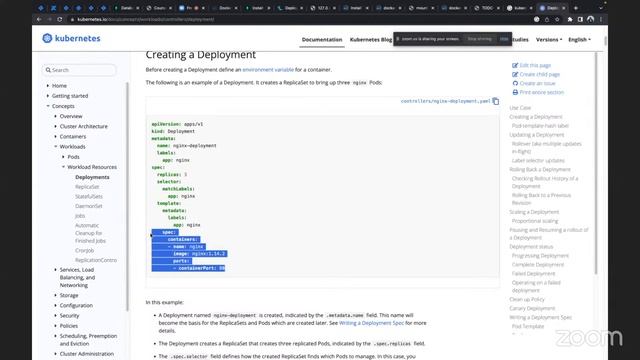
Task: Click the address bar URL
Action: pos(146,19)
